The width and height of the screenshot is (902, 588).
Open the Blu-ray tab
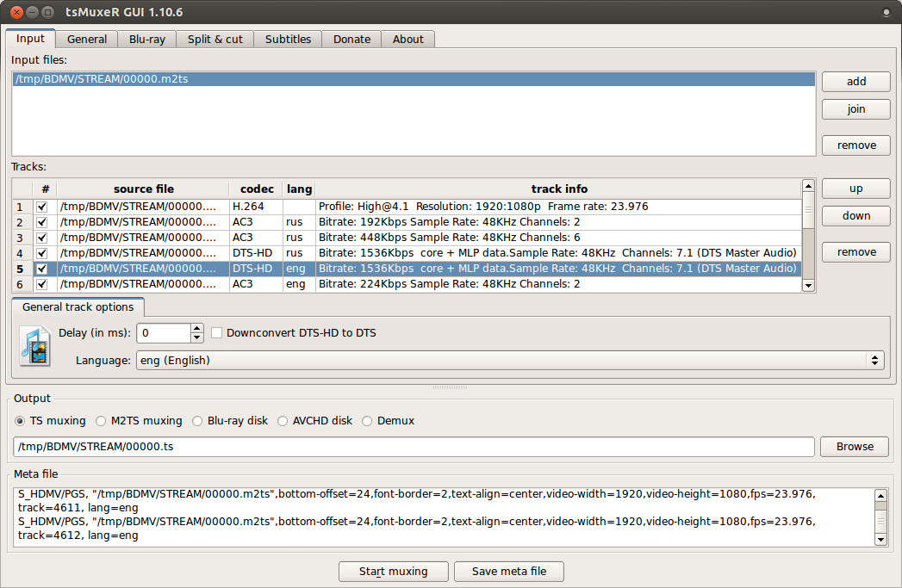tap(147, 39)
